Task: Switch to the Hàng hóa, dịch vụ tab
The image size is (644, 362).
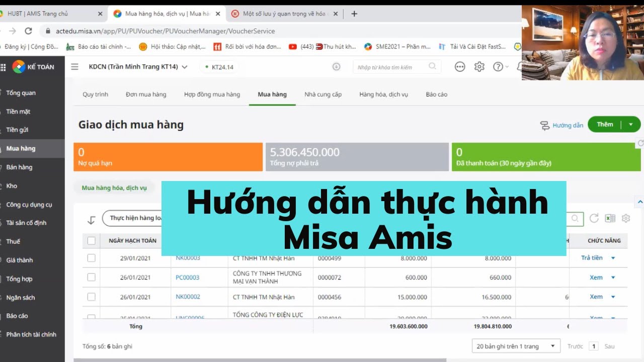Action: pos(383,94)
